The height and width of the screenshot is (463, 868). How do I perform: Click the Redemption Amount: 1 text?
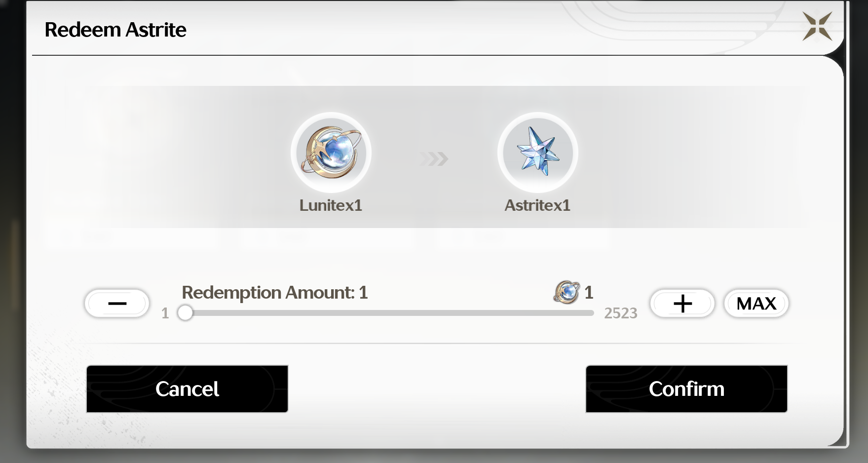(x=275, y=293)
